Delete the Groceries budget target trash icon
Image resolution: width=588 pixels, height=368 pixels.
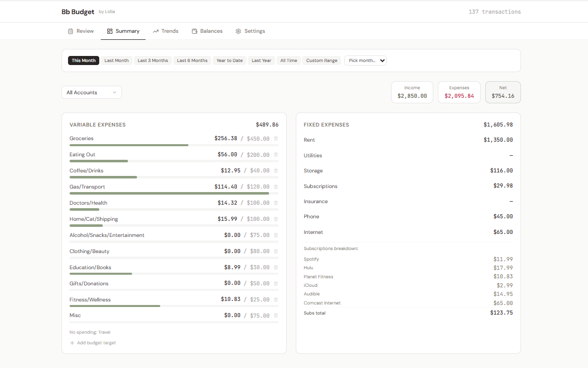pos(276,139)
